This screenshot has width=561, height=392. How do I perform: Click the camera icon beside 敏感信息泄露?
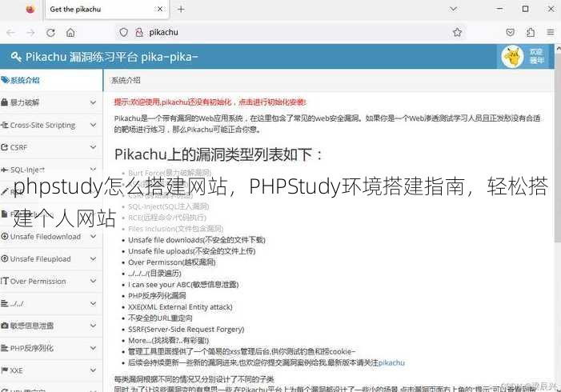click(4, 326)
